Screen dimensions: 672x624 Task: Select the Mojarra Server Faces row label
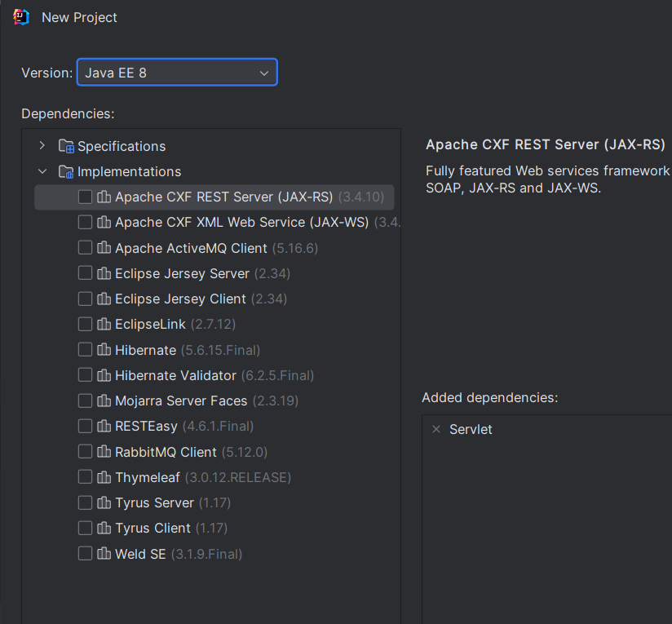(181, 401)
